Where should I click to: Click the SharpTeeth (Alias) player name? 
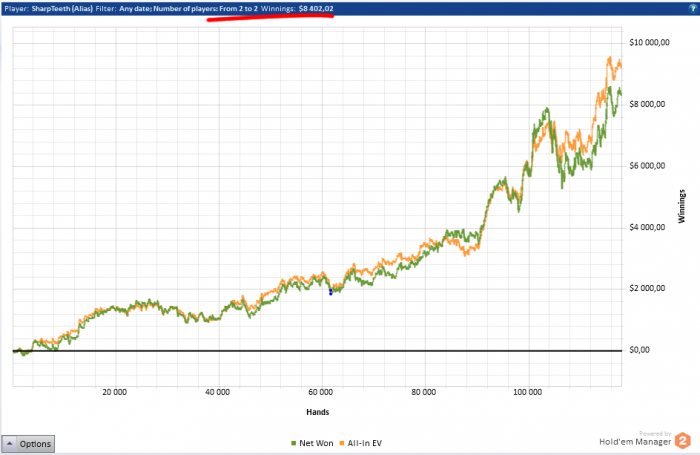[62, 8]
